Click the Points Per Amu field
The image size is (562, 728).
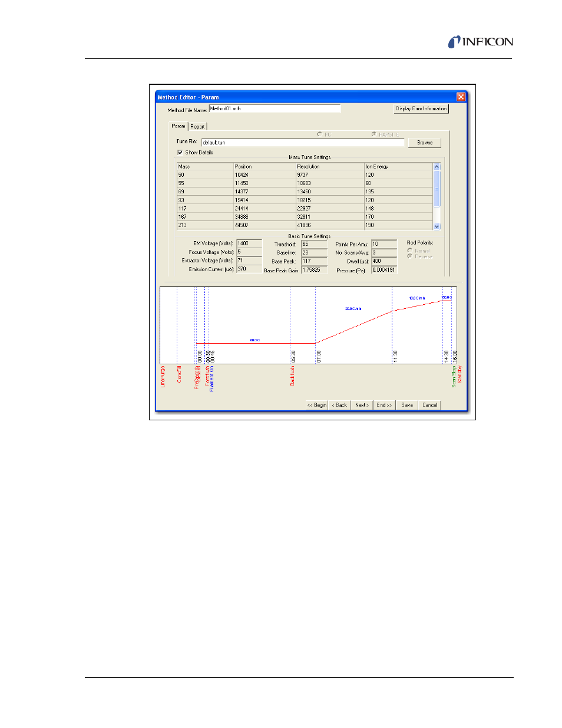384,243
